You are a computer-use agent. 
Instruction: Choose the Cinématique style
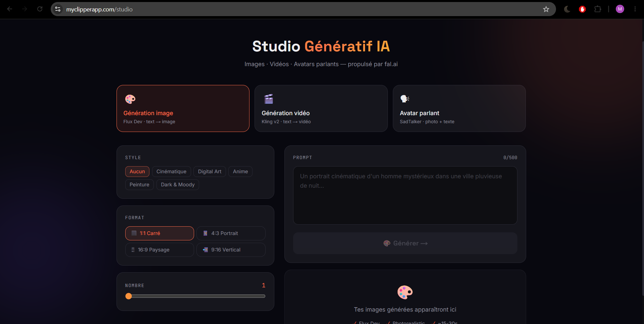pos(171,172)
